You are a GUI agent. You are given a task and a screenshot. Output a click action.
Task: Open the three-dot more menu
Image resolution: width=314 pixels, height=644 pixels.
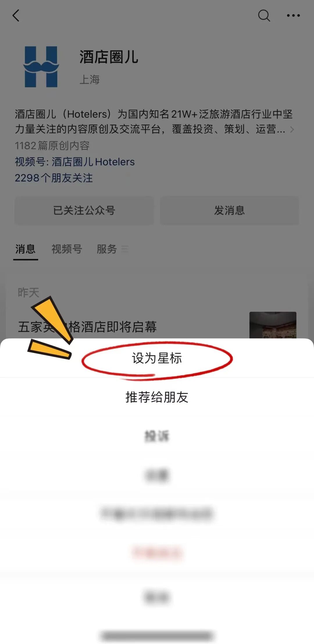293,15
